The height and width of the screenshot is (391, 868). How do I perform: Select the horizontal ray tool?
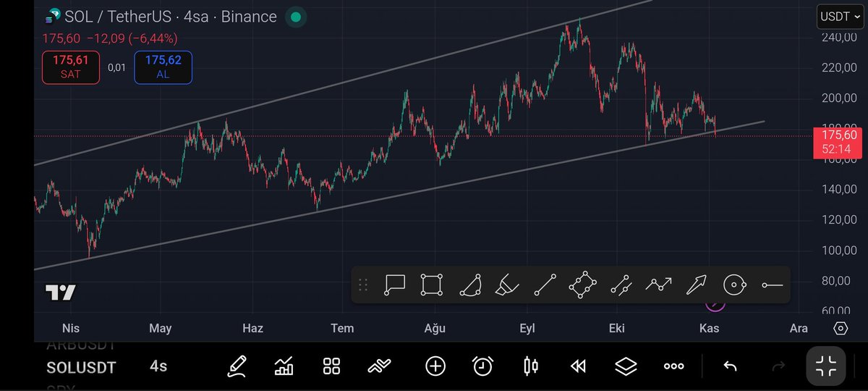[772, 285]
